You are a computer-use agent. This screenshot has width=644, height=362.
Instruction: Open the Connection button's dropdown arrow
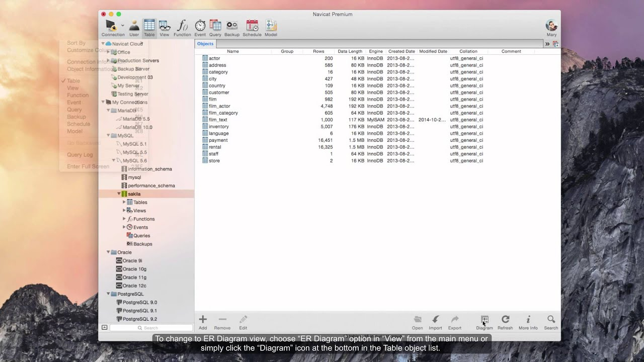point(123,25)
